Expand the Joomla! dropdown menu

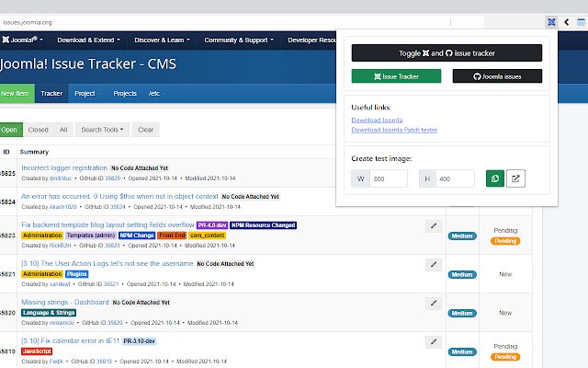point(22,40)
